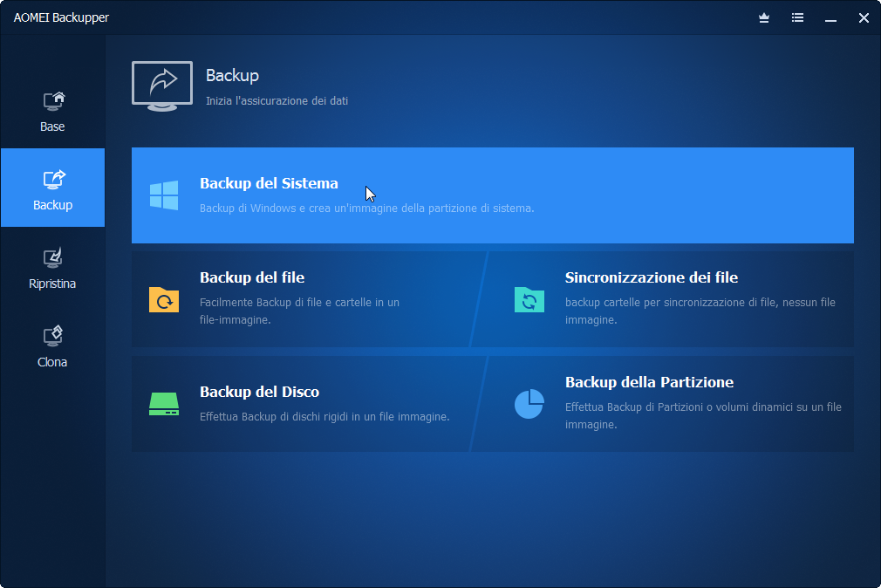Open the Clona sidebar icon

click(53, 336)
